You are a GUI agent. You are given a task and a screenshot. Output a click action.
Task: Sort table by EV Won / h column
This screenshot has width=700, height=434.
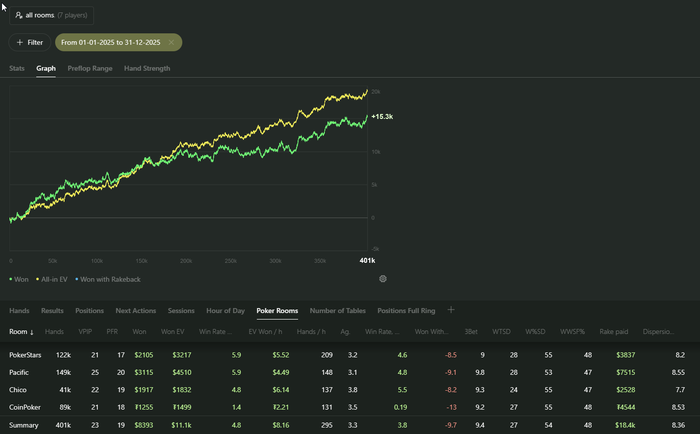(x=265, y=331)
